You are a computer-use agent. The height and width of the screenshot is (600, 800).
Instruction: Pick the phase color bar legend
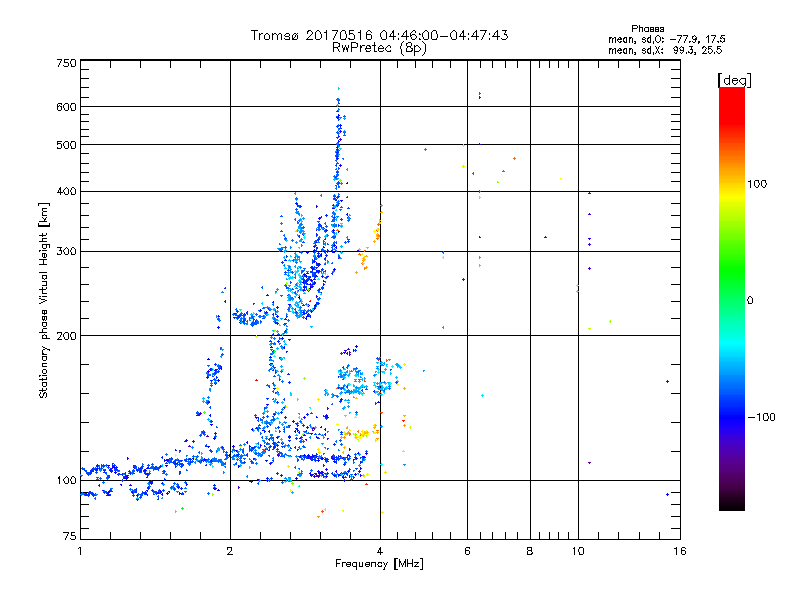[732, 298]
